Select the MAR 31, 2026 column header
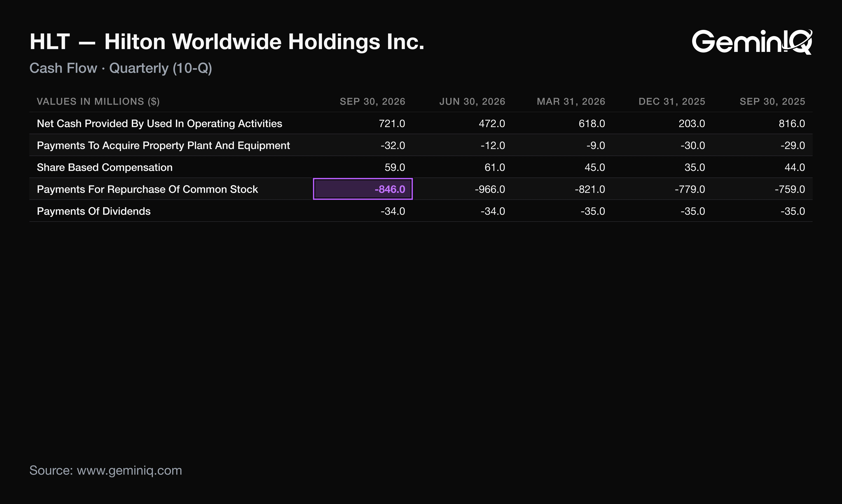842x504 pixels. 571,102
